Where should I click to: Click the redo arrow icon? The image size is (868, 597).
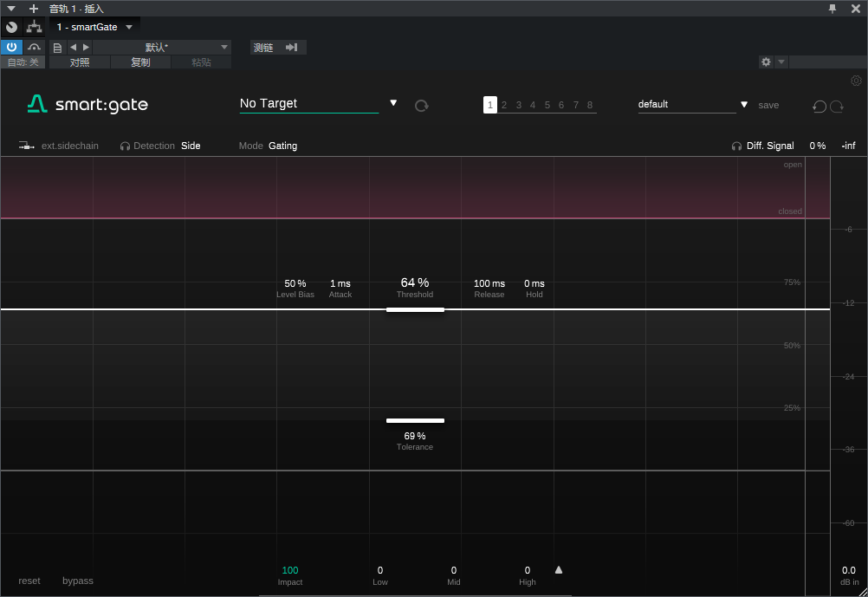click(x=837, y=106)
